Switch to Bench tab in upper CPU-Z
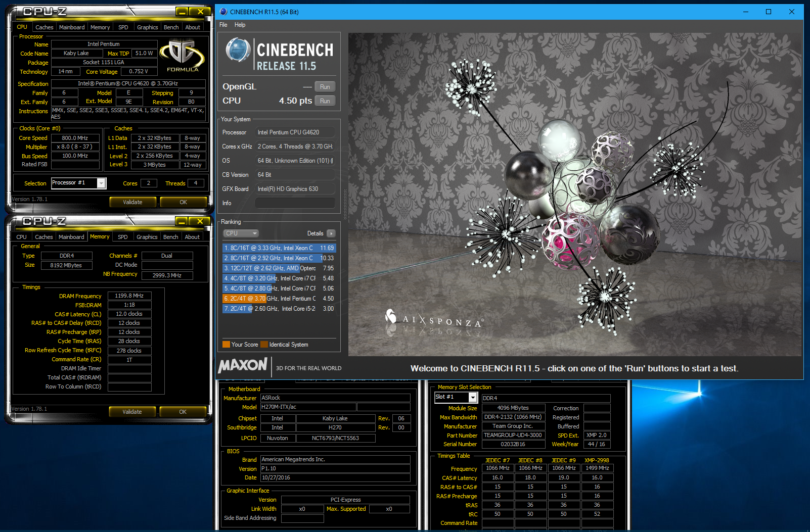 tap(171, 27)
